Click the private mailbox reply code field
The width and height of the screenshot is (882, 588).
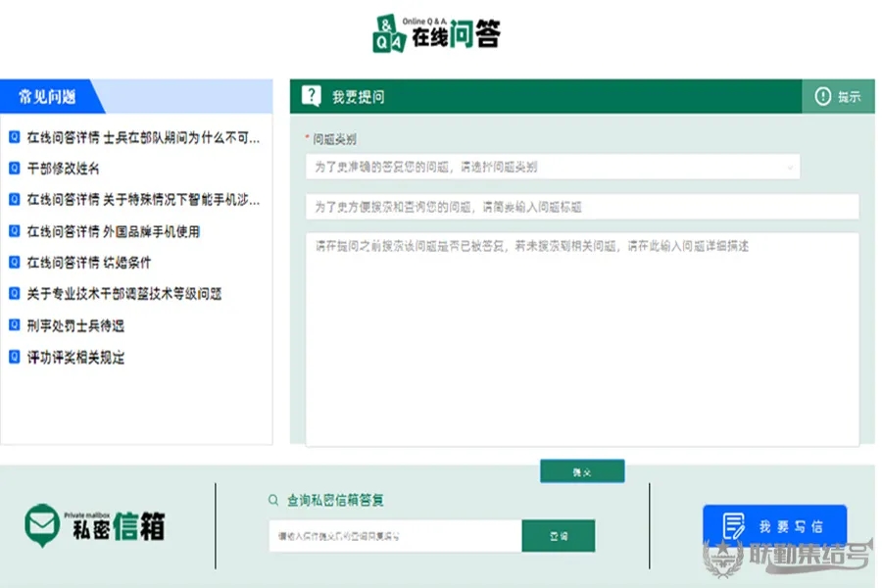click(x=394, y=536)
